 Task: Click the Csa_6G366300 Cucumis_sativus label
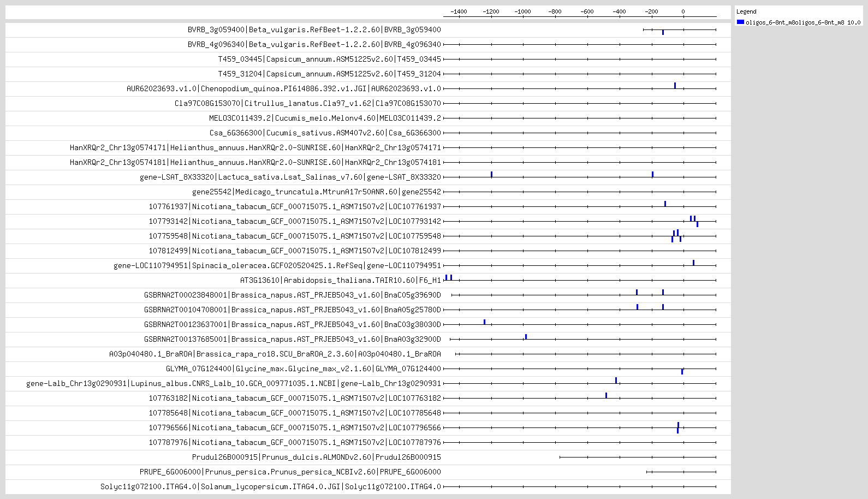(x=325, y=133)
